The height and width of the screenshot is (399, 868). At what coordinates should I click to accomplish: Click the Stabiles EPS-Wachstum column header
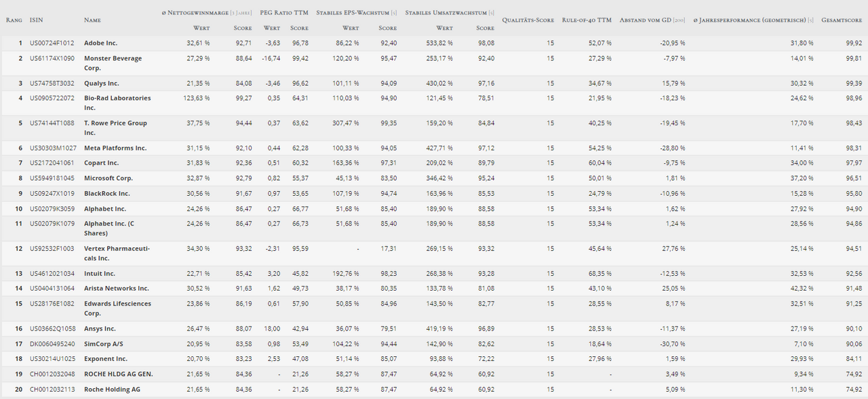pyautogui.click(x=357, y=13)
